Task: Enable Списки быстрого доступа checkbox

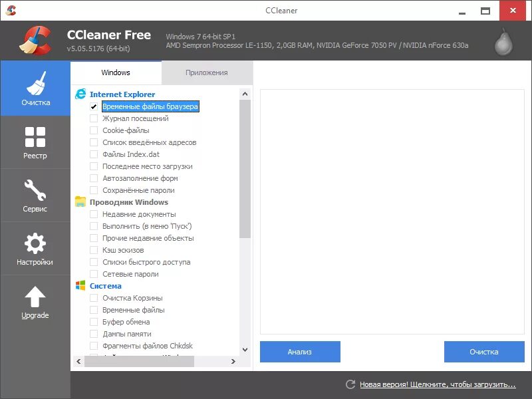Action: coord(94,262)
